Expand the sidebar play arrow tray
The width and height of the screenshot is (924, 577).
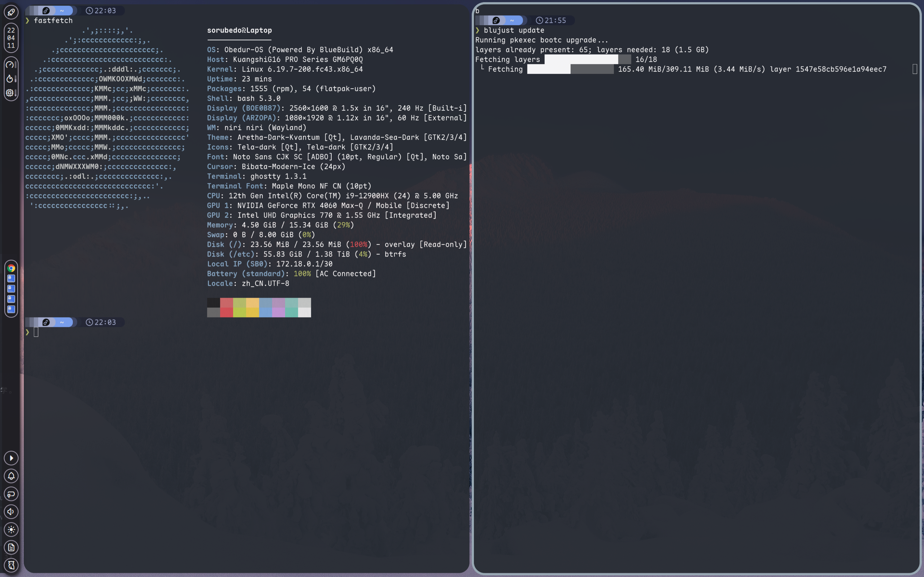[11, 458]
